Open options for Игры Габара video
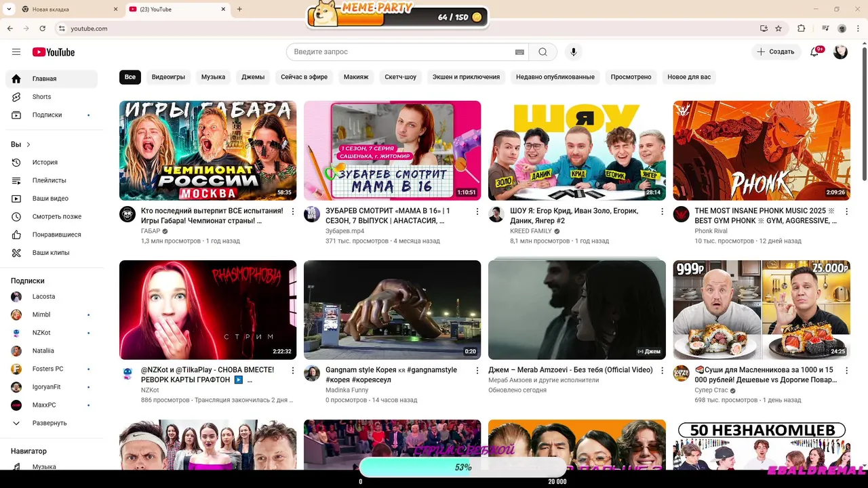Screen dimensions: 868x488 (x=293, y=212)
